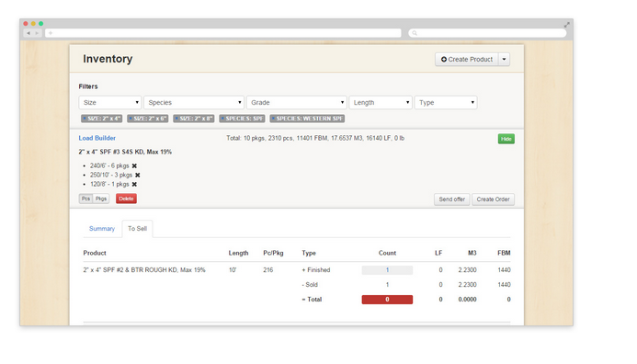637x364 pixels.
Task: Click the M3 column header
Action: point(472,253)
